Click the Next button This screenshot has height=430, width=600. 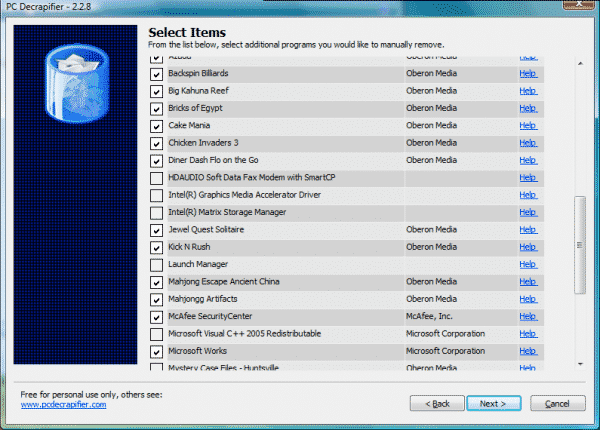tap(493, 403)
